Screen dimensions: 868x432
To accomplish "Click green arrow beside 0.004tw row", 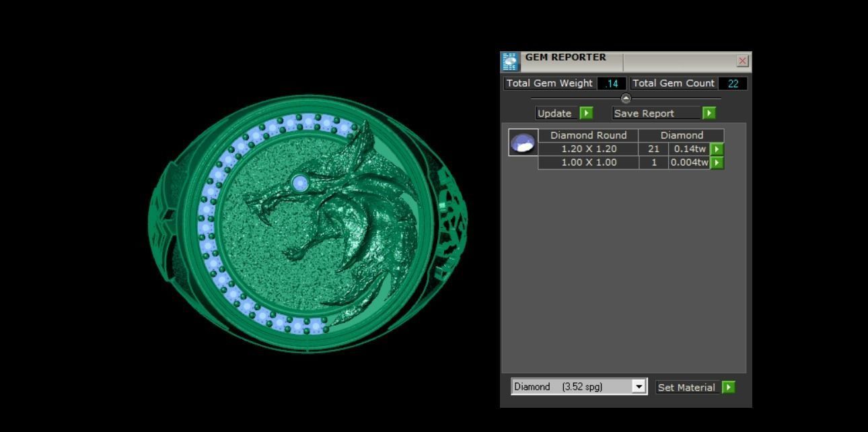I will tap(717, 163).
